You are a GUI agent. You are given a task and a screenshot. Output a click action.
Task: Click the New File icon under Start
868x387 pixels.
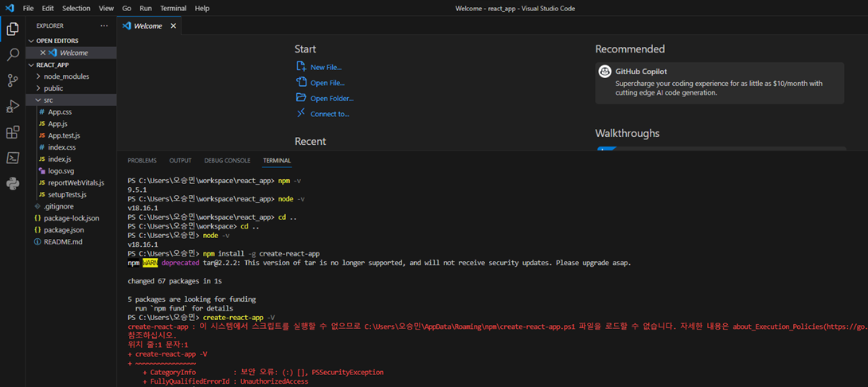[301, 66]
